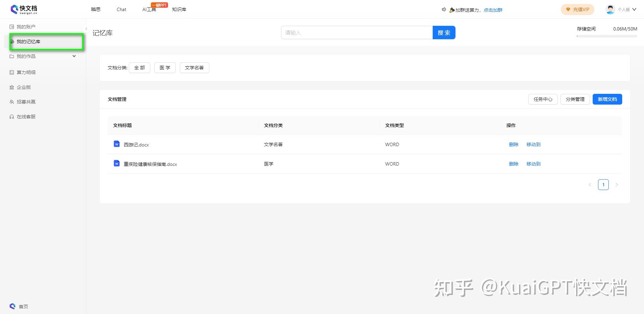Screen dimensions: 644x314
Task: Click the 存储空间 usage progress bar
Action: coord(607,36)
